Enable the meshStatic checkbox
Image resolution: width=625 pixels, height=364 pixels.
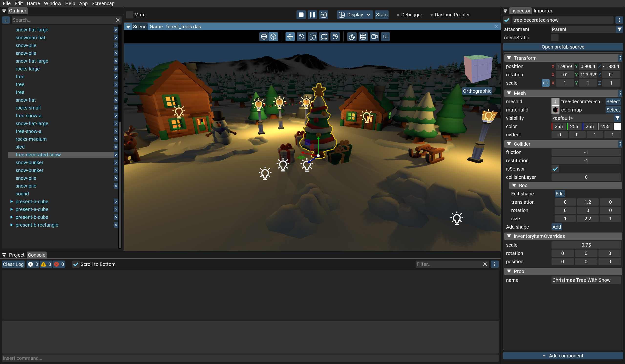click(x=555, y=38)
